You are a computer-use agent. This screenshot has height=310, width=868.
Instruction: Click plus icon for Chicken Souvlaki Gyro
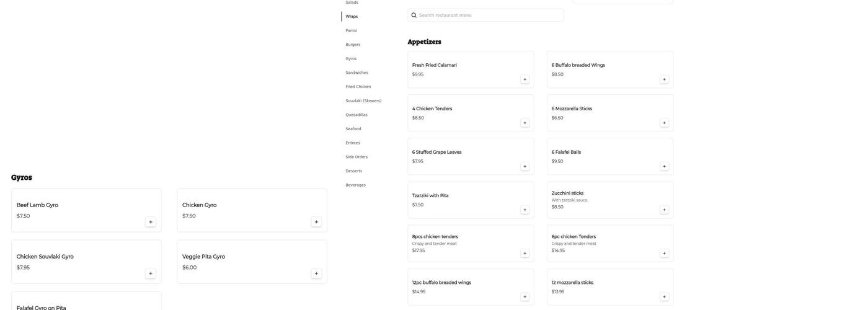pos(151,273)
